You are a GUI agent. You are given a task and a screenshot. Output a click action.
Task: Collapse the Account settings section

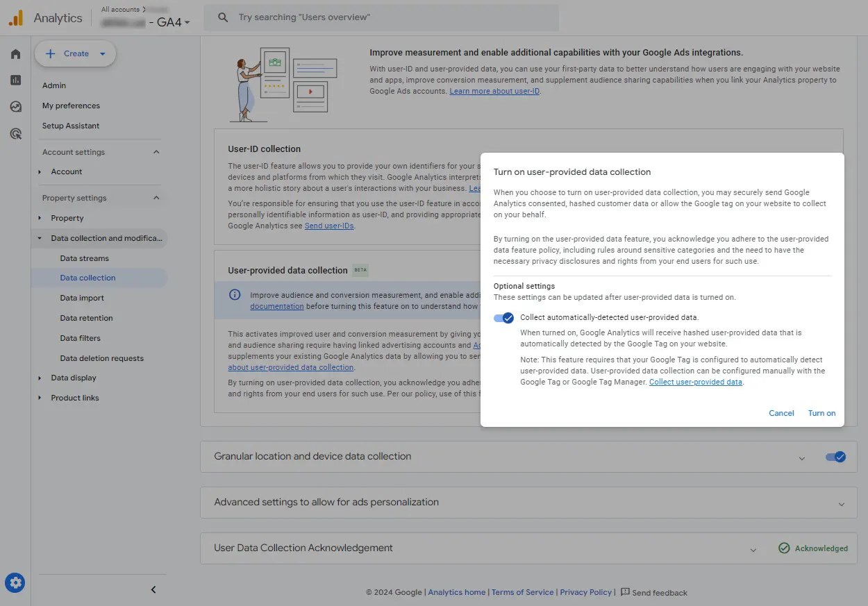[x=156, y=152]
